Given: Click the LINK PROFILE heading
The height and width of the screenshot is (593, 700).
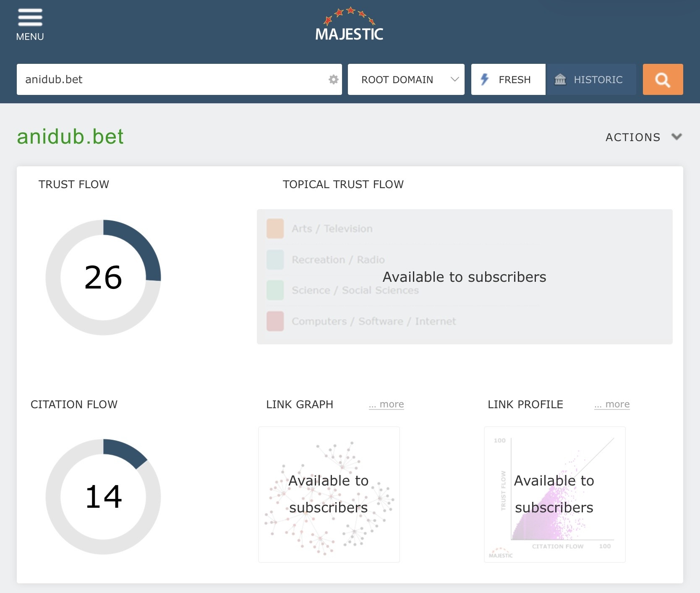Looking at the screenshot, I should tap(525, 404).
